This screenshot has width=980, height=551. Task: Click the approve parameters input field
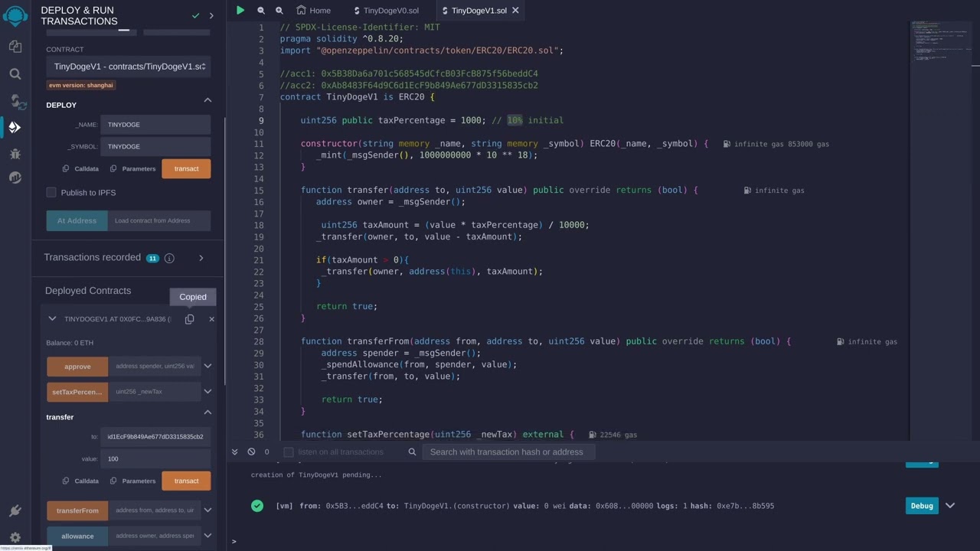coord(155,367)
